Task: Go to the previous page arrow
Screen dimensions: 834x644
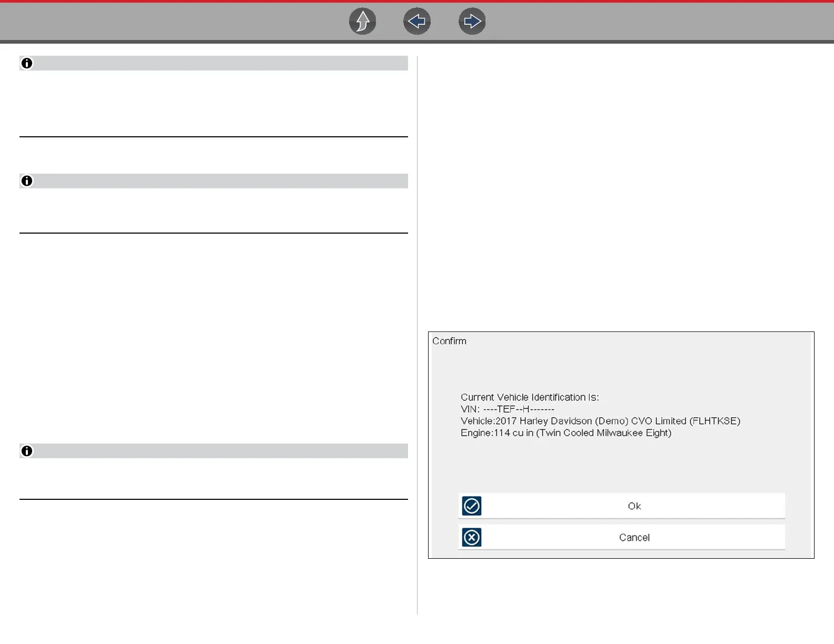Action: [417, 22]
